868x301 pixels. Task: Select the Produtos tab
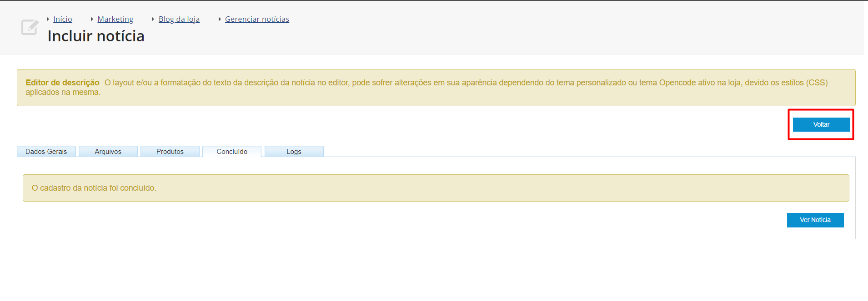tap(170, 152)
